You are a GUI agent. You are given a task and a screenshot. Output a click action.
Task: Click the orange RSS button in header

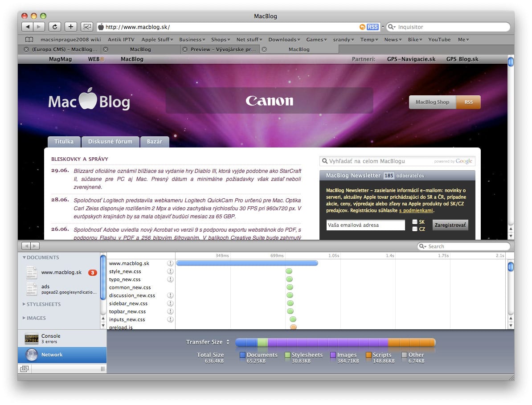(x=468, y=102)
